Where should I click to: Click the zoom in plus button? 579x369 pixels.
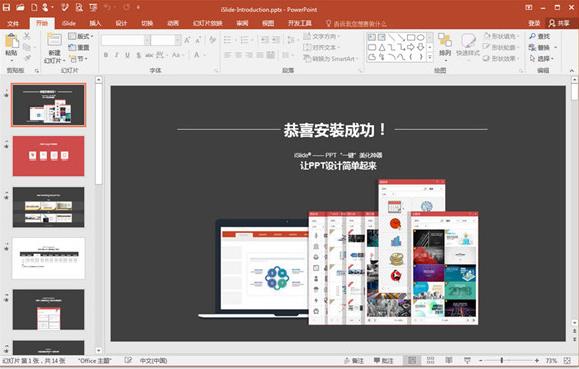536,360
